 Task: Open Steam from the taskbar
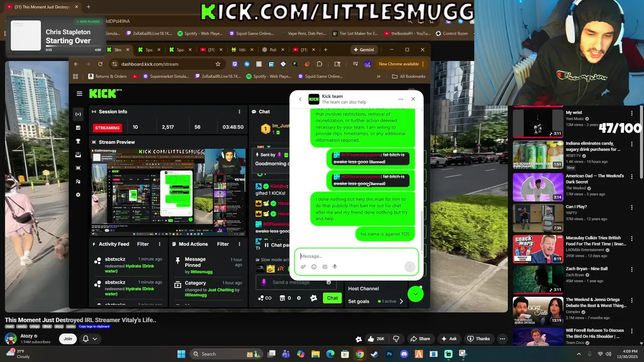pyautogui.click(x=374, y=354)
